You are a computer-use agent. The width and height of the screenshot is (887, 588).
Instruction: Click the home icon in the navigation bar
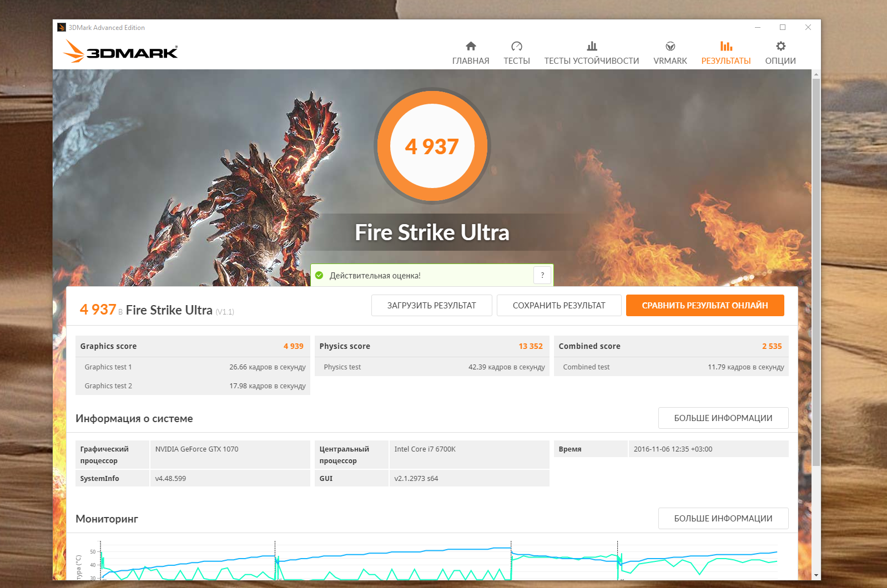pyautogui.click(x=471, y=46)
